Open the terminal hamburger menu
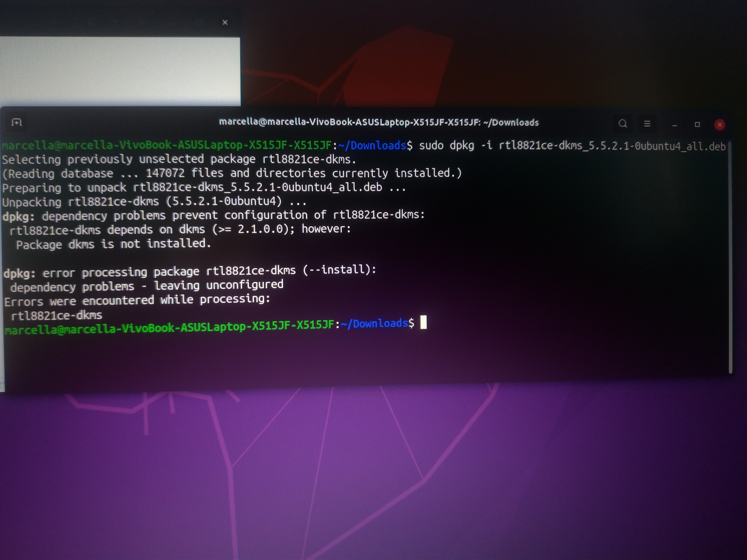Viewport: 747px width, 560px height. (x=647, y=124)
